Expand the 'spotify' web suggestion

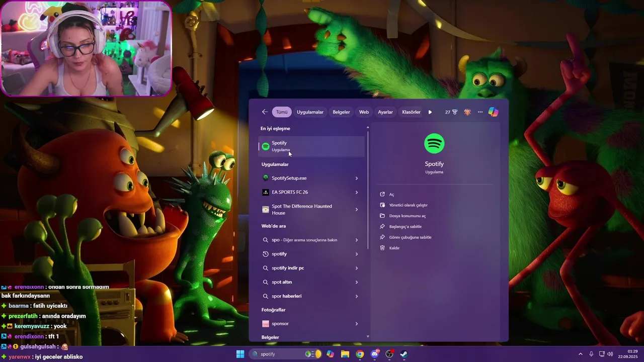tap(357, 254)
